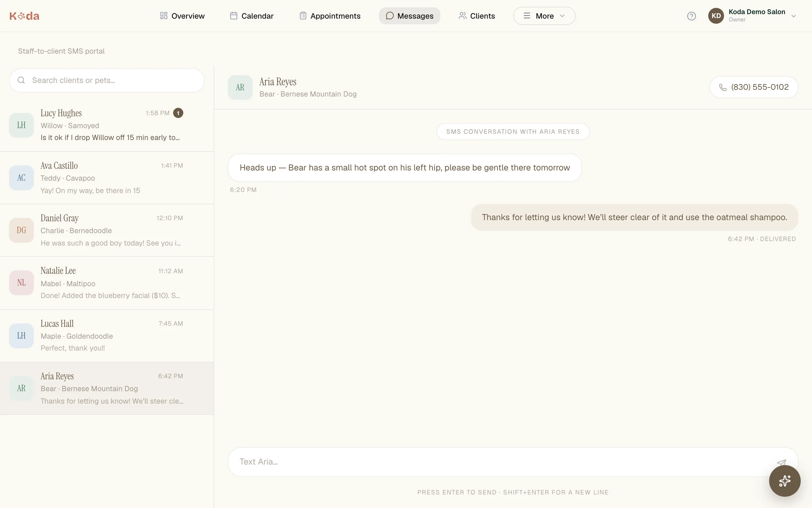812x508 pixels.
Task: Click the oatmeal shampoo reply bubble
Action: 634,217
